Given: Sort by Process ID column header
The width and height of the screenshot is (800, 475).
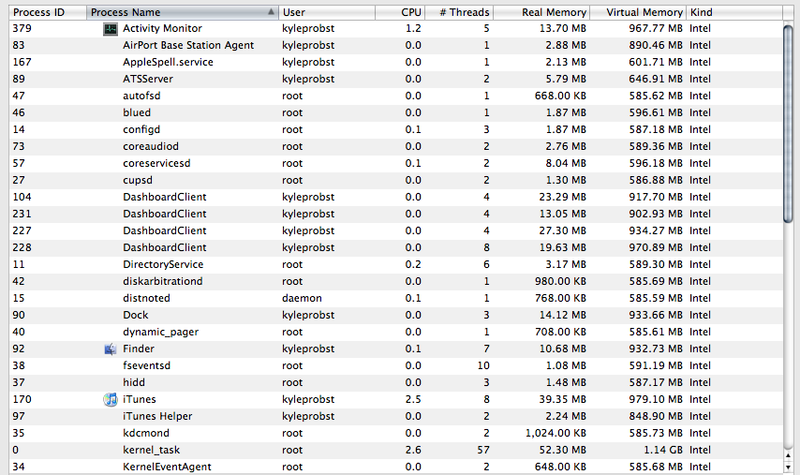Looking at the screenshot, I should pyautogui.click(x=47, y=12).
